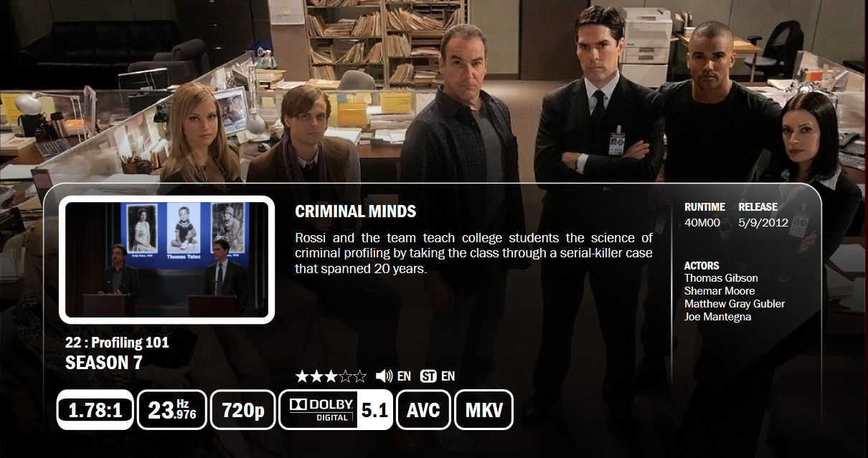Open the Profiling 101 episode thumbnail
The image size is (868, 458).
pyautogui.click(x=167, y=259)
